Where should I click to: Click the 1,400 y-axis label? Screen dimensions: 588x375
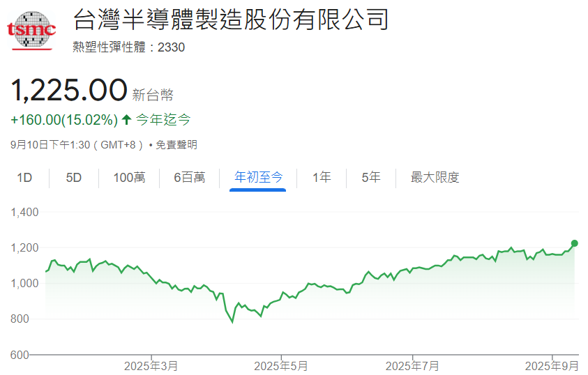tap(24, 213)
